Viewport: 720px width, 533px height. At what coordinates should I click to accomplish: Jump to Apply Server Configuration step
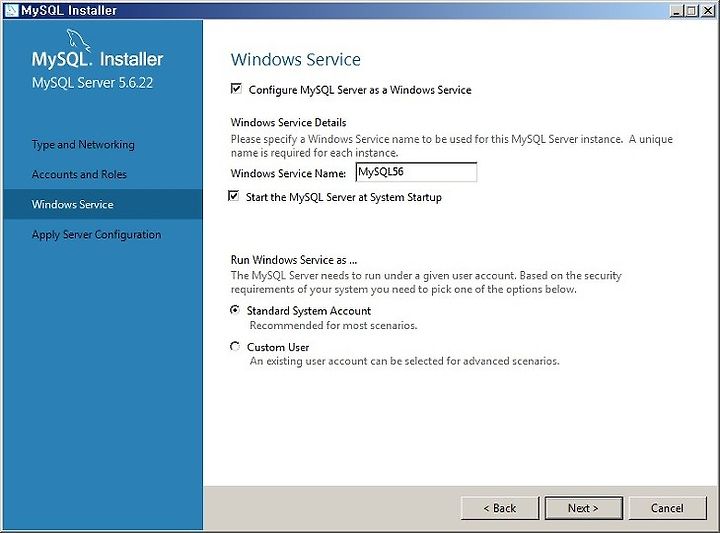coord(96,235)
